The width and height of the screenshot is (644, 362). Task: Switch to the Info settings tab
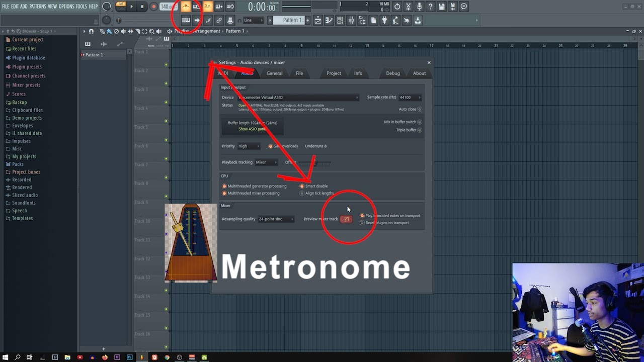click(x=358, y=73)
